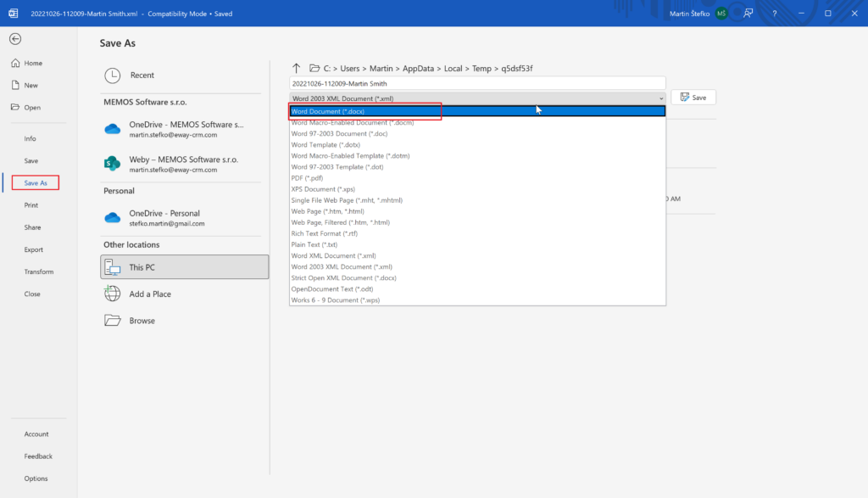Click the MS account avatar
Image resolution: width=868 pixels, height=498 pixels.
pyautogui.click(x=721, y=14)
